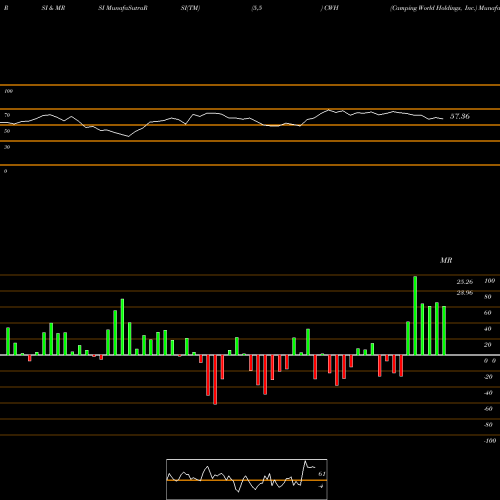Image resolution: width=500 pixels, height=500 pixels.
Task: Click the 'SI(TM)' header label
Action: 190,8
